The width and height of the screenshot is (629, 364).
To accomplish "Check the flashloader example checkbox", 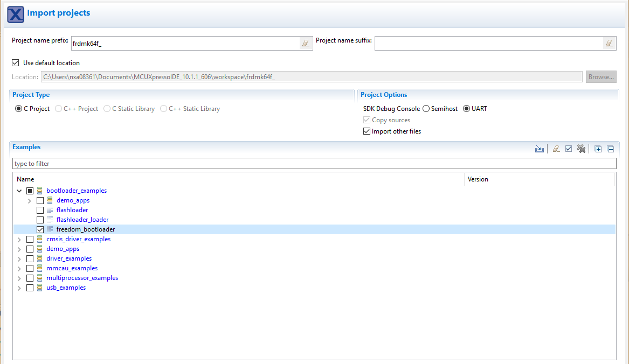I will point(40,210).
